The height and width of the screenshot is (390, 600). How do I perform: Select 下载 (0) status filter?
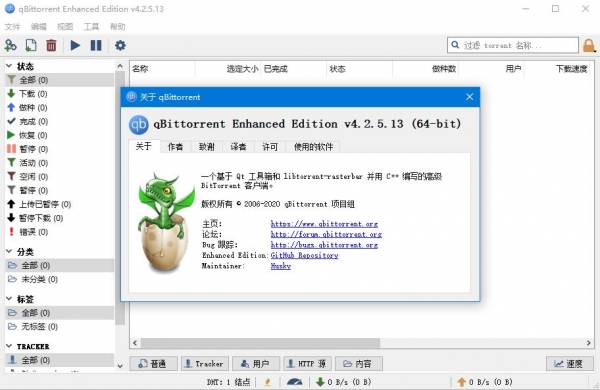point(59,94)
